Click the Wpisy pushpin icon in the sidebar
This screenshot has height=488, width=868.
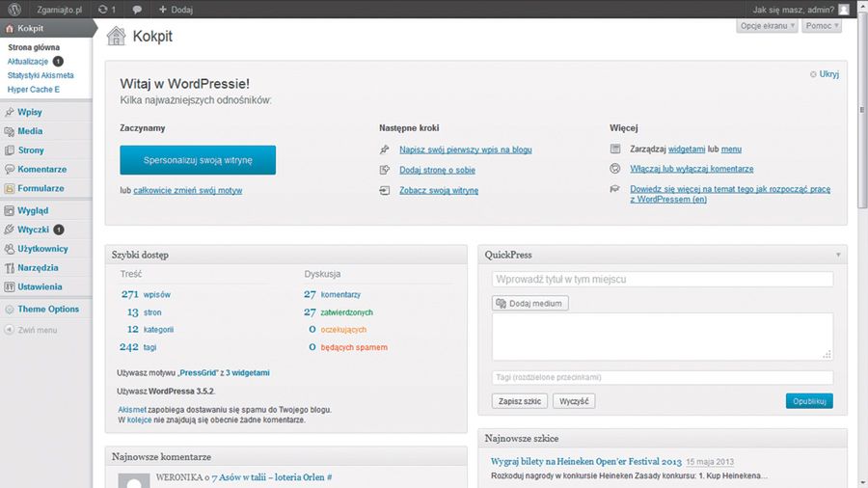click(10, 112)
